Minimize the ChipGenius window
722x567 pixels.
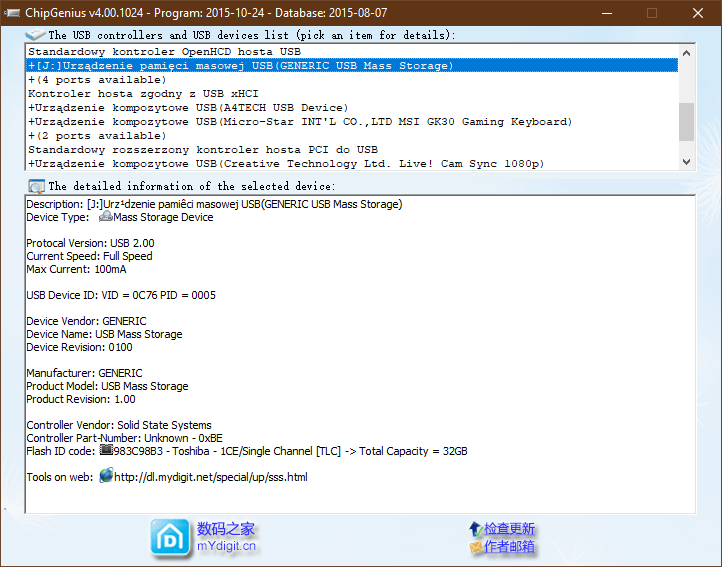coord(607,13)
